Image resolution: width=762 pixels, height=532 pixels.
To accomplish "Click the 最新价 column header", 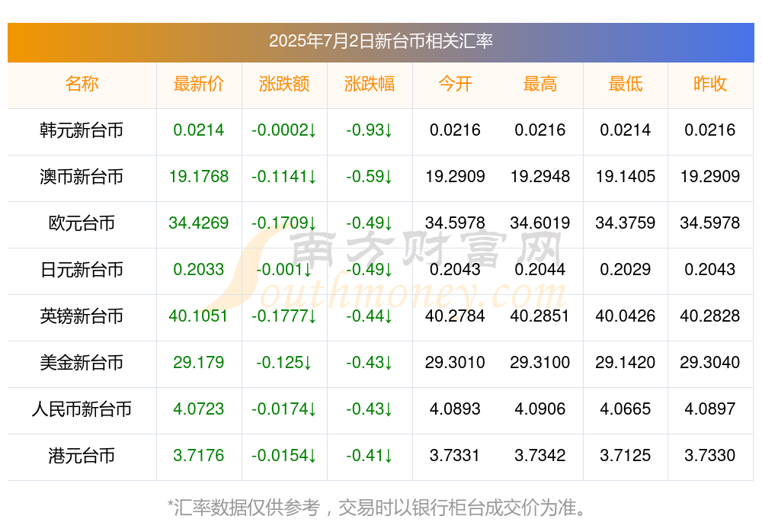I will pyautogui.click(x=199, y=84).
